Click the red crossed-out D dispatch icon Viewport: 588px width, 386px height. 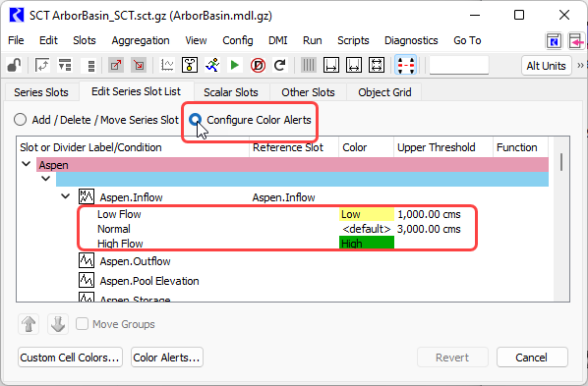tap(258, 66)
